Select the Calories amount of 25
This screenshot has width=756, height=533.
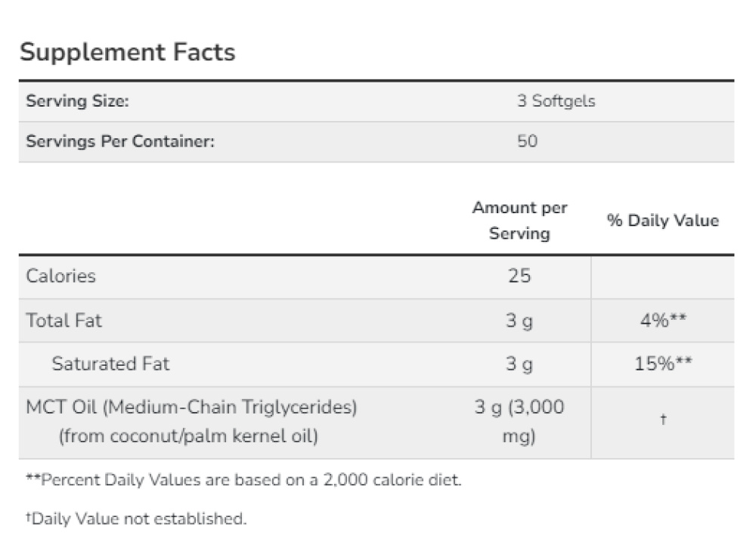pyautogui.click(x=519, y=276)
